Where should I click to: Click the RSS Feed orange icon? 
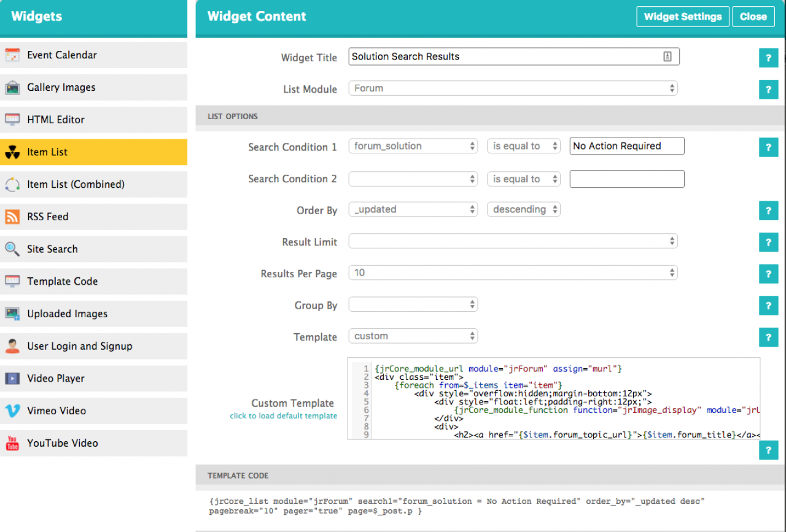coord(12,217)
